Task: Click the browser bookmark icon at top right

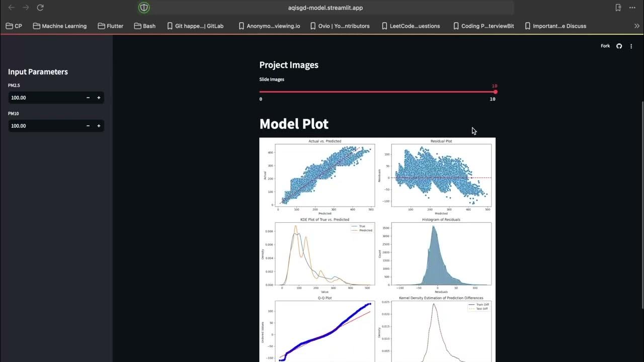Action: coord(618,8)
